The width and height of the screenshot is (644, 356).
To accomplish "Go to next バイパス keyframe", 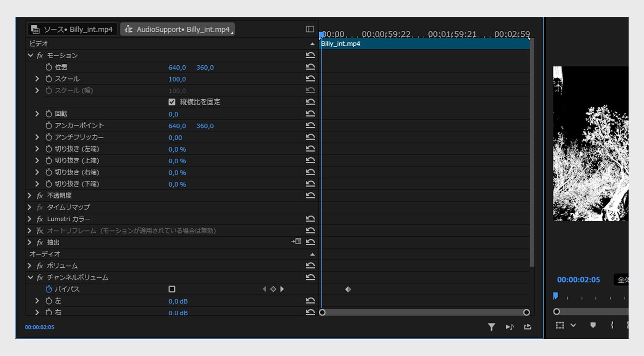I will pyautogui.click(x=282, y=289).
